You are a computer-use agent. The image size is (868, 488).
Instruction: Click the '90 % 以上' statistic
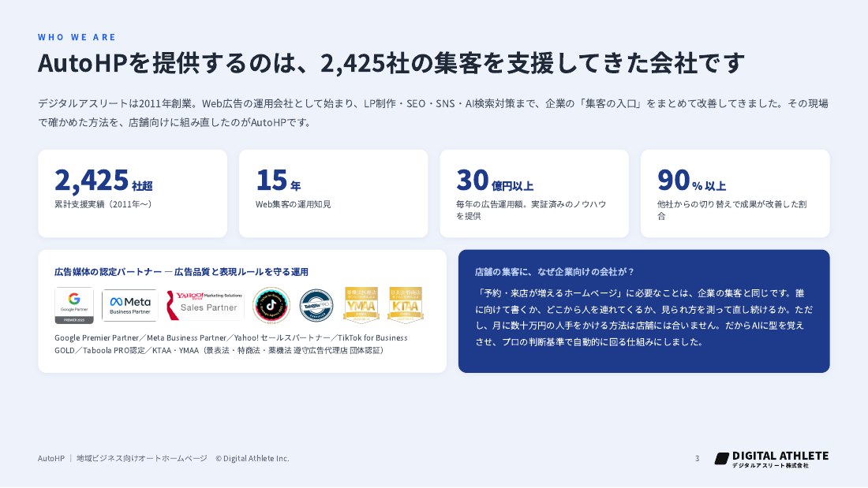(x=691, y=180)
